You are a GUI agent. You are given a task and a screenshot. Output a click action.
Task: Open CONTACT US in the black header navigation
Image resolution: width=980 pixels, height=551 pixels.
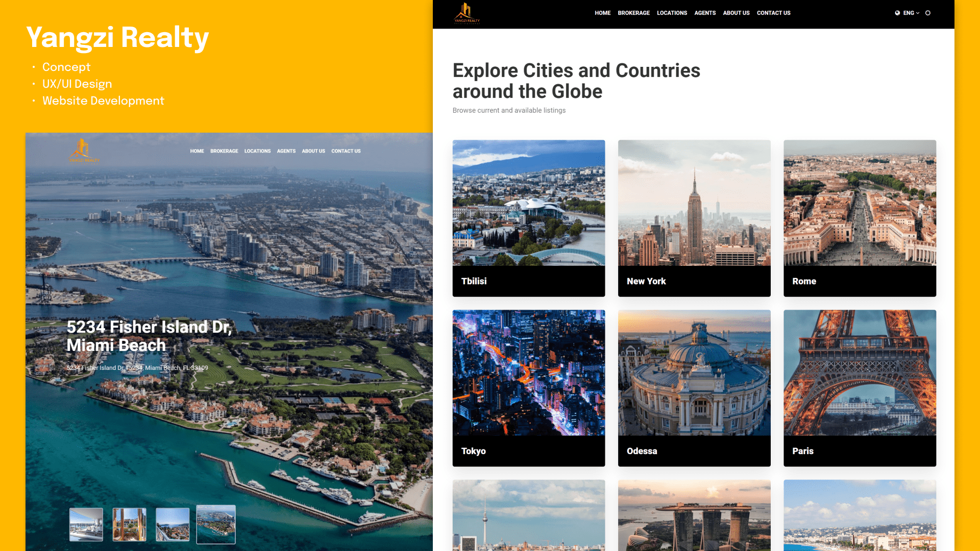click(773, 13)
